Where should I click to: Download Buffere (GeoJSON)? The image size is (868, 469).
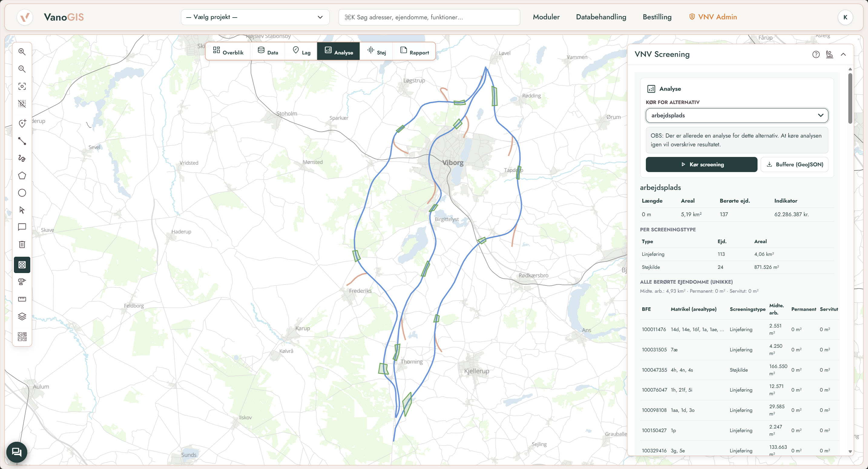point(794,164)
